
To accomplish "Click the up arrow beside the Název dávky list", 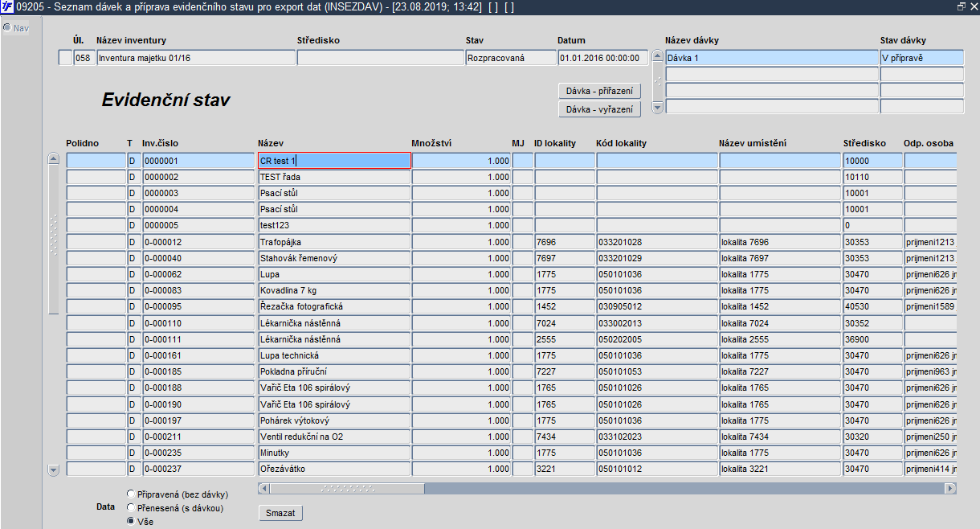I will click(x=657, y=56).
